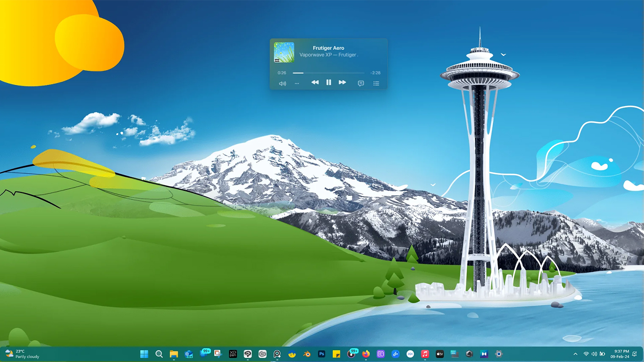
Task: Open the white circular app icon
Action: [x=410, y=354]
